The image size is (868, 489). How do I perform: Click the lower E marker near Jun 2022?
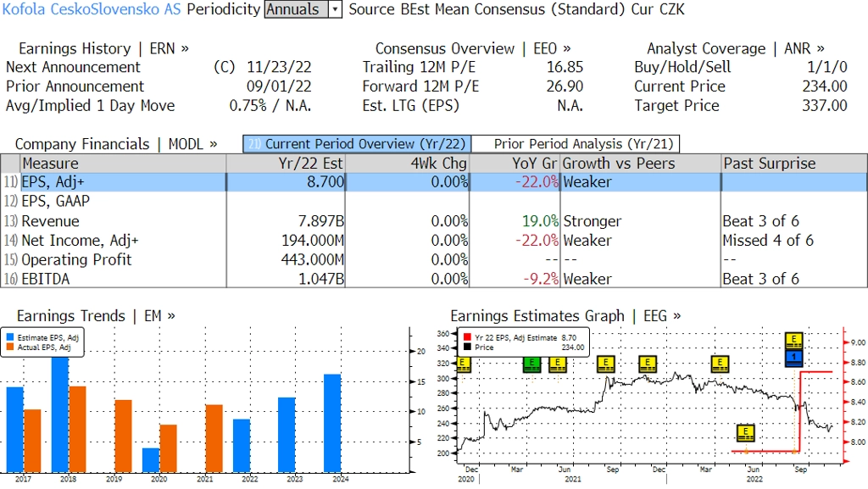point(746,432)
